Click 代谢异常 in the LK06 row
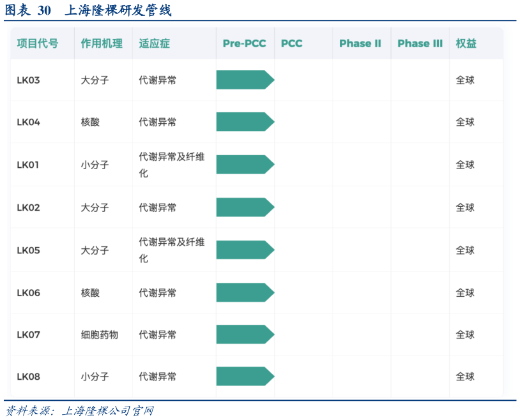The width and height of the screenshot is (520, 420). pyautogui.click(x=158, y=293)
